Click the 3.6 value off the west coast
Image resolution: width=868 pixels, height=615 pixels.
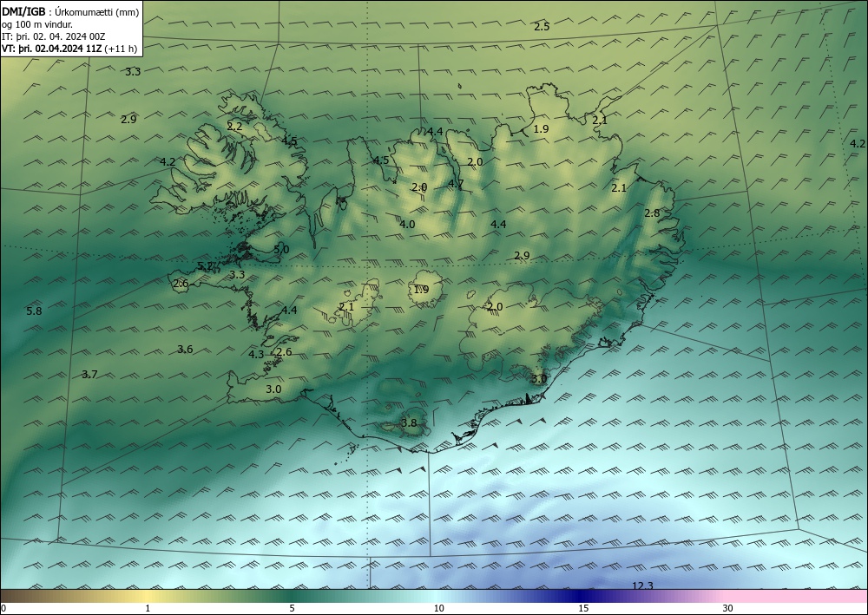[x=185, y=349]
